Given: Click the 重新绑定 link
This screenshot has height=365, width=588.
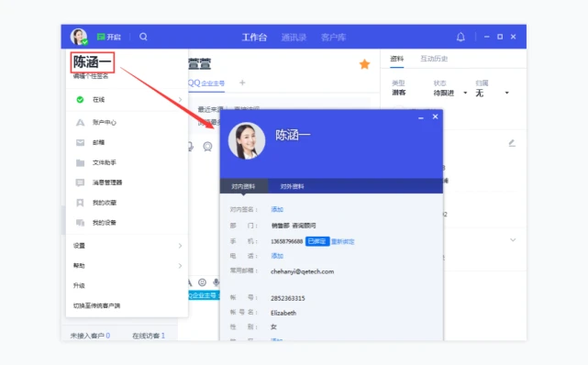Looking at the screenshot, I should pos(343,242).
